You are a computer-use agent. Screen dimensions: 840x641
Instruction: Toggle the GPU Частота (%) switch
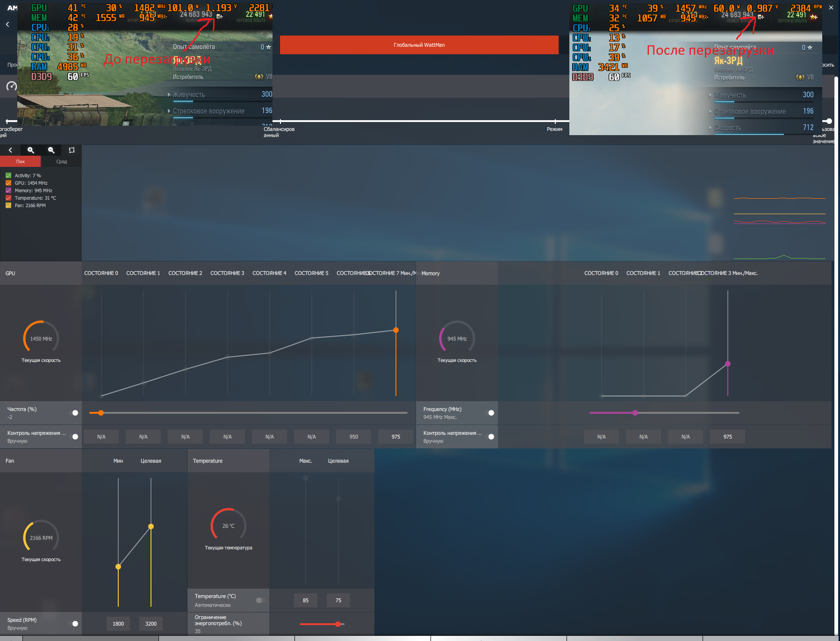tap(74, 413)
